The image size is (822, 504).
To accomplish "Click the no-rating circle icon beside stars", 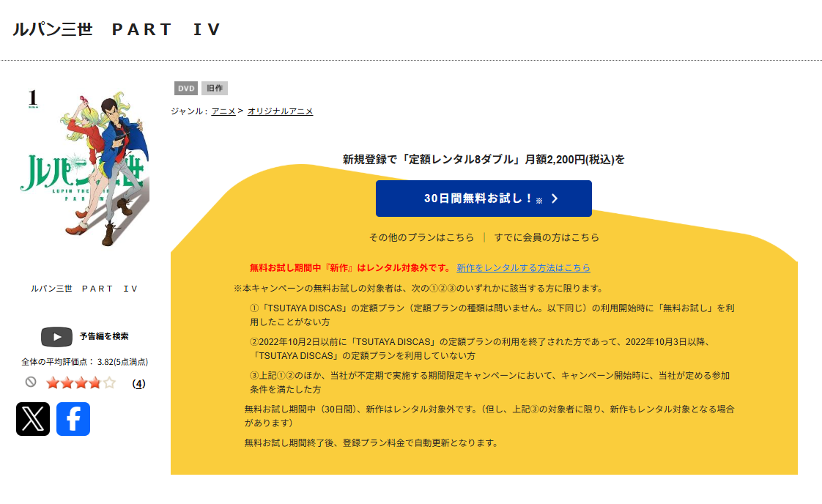I will point(31,382).
